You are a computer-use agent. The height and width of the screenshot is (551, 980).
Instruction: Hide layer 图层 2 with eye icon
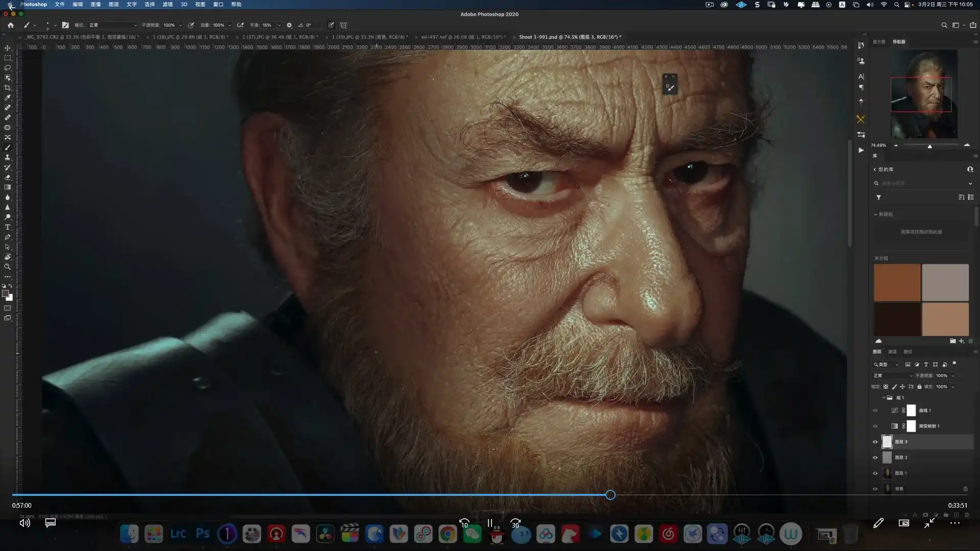click(875, 458)
